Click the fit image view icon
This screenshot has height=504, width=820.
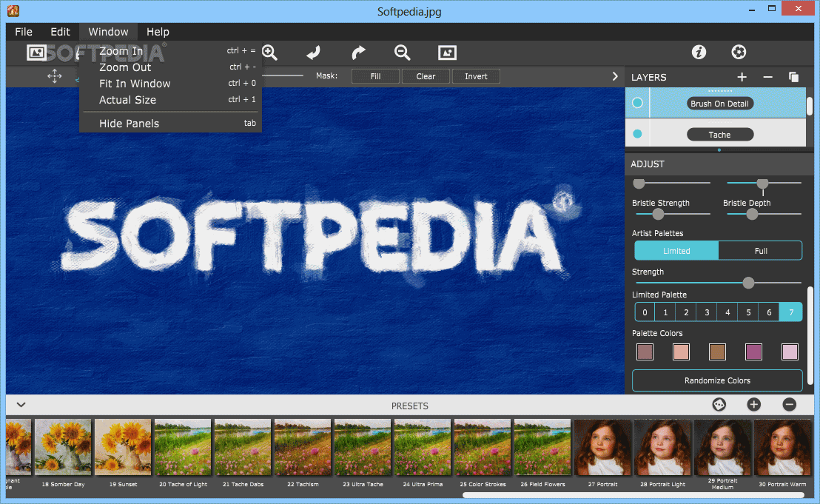pos(447,53)
